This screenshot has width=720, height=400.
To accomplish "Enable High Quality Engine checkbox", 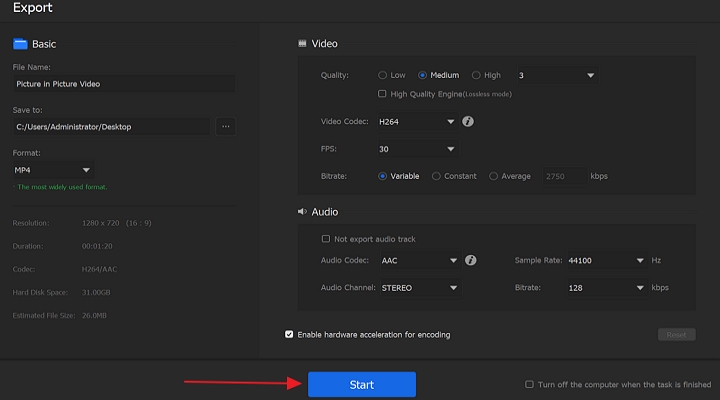I will [x=383, y=94].
